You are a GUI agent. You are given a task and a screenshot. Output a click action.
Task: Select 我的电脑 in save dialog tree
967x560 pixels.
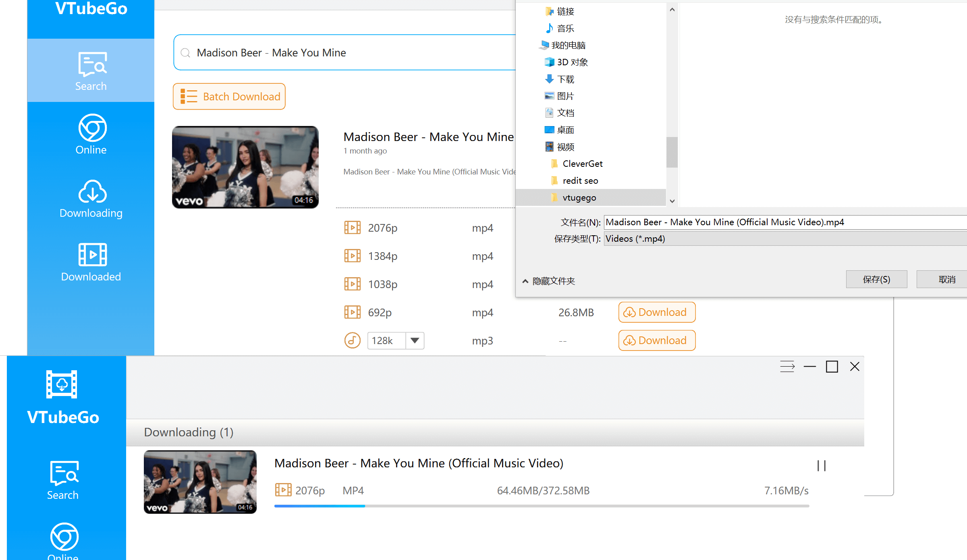[x=562, y=45]
